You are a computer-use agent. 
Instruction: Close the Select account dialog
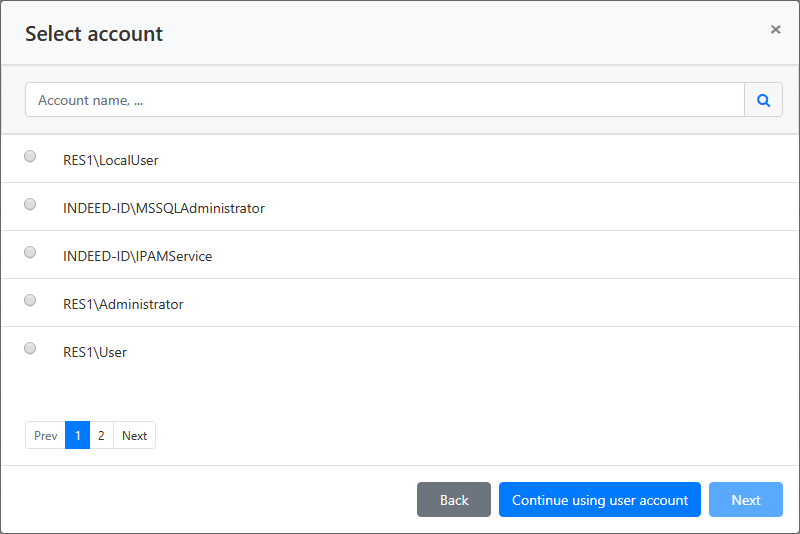coord(776,30)
